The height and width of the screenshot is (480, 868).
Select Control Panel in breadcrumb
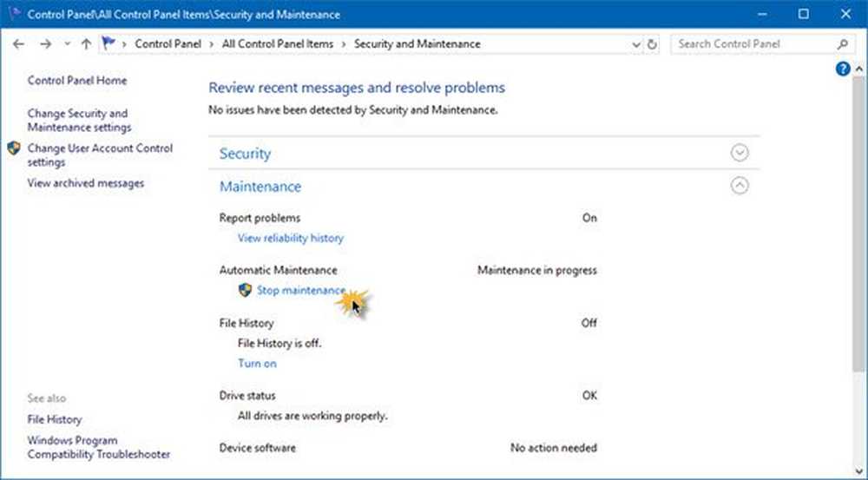tap(168, 43)
